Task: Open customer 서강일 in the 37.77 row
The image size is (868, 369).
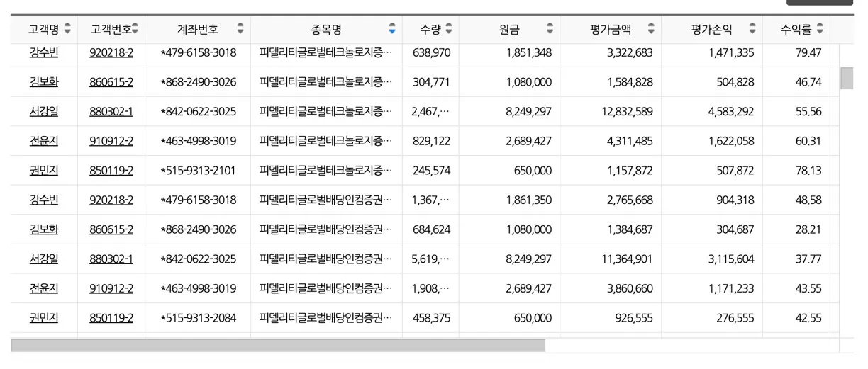Action: click(44, 259)
